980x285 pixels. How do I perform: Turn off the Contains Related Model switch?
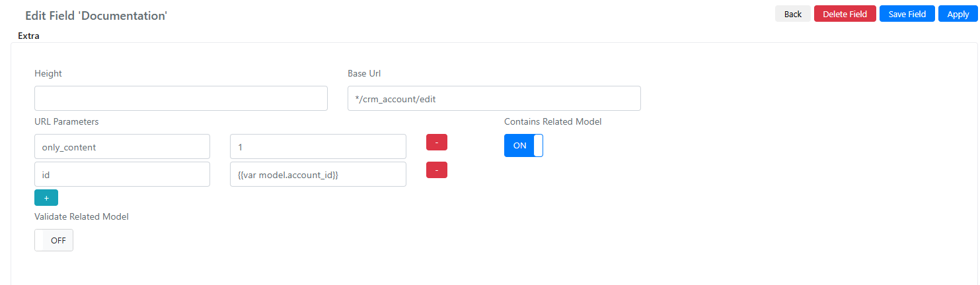coord(523,145)
